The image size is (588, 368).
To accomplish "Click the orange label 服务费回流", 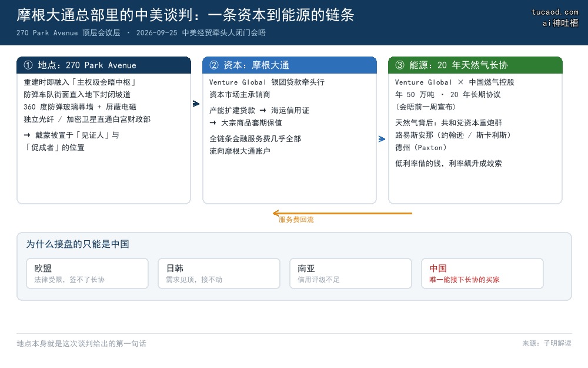I will click(296, 220).
